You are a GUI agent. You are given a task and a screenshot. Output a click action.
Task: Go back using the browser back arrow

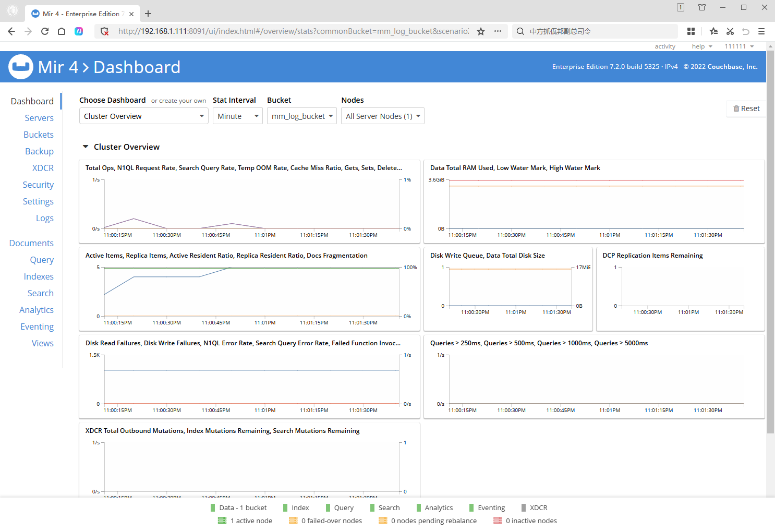tap(11, 31)
